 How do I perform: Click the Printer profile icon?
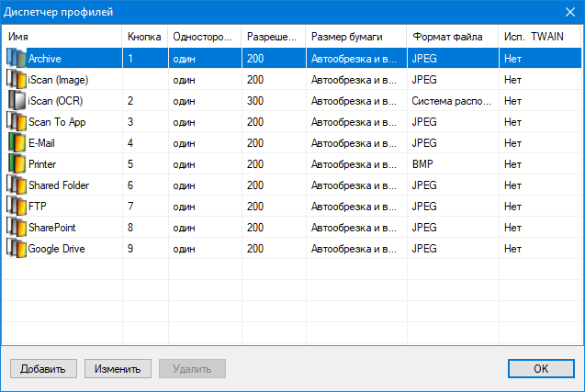click(x=17, y=163)
